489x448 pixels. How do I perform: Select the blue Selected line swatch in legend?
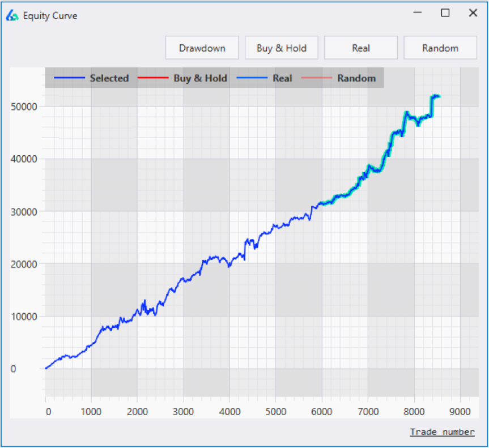[x=70, y=78]
